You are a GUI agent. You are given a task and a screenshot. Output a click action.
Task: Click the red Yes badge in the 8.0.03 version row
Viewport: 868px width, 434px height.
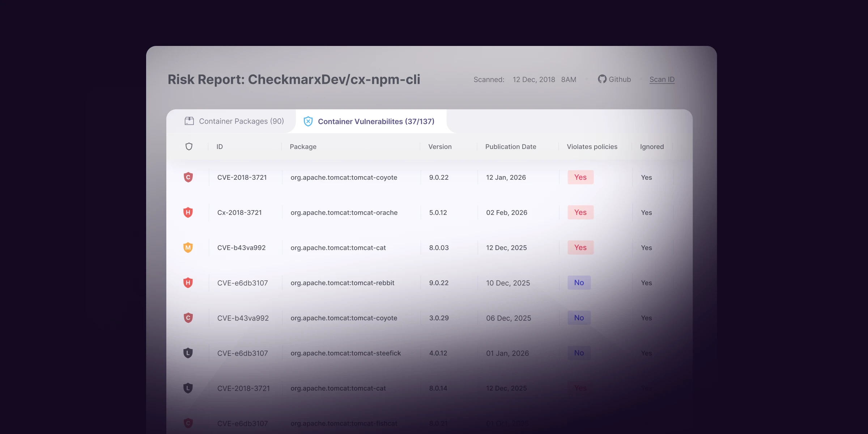coord(580,247)
